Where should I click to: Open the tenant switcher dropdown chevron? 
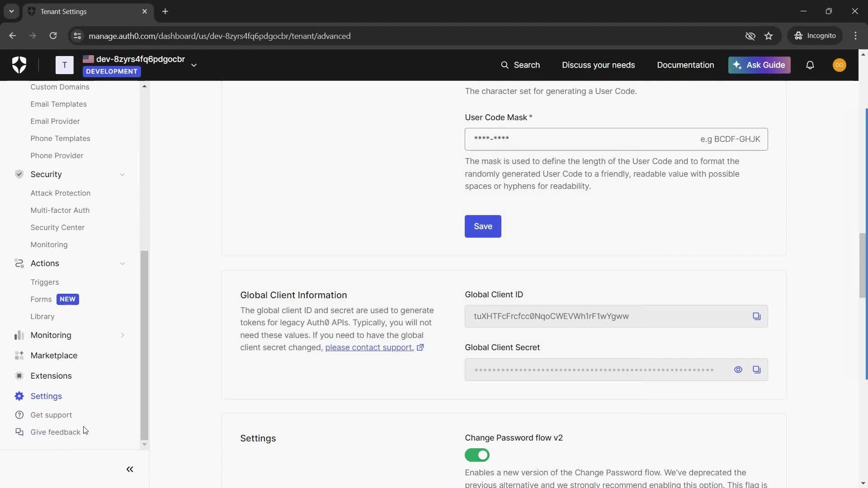(x=193, y=65)
